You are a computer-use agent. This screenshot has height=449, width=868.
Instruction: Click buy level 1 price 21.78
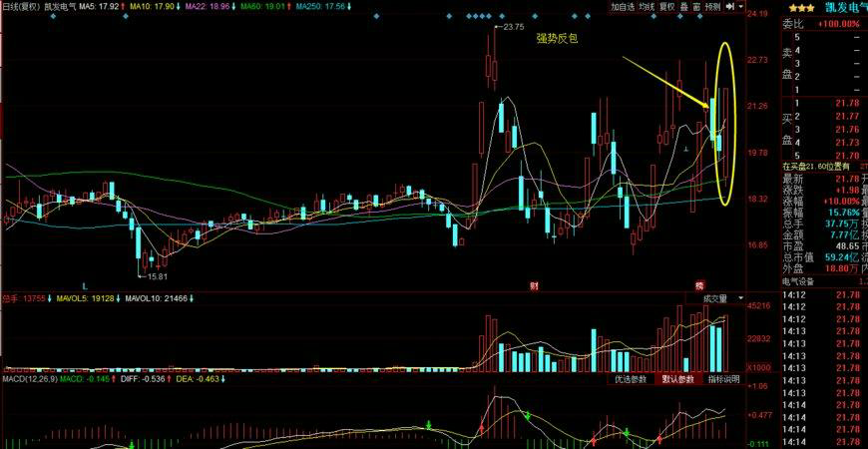[x=847, y=103]
